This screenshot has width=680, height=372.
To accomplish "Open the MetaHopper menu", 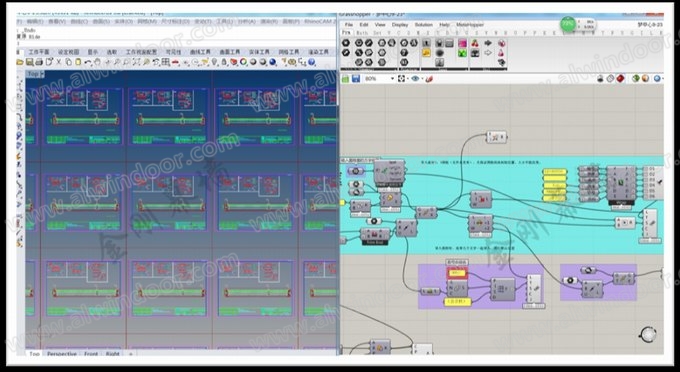I will pyautogui.click(x=470, y=25).
